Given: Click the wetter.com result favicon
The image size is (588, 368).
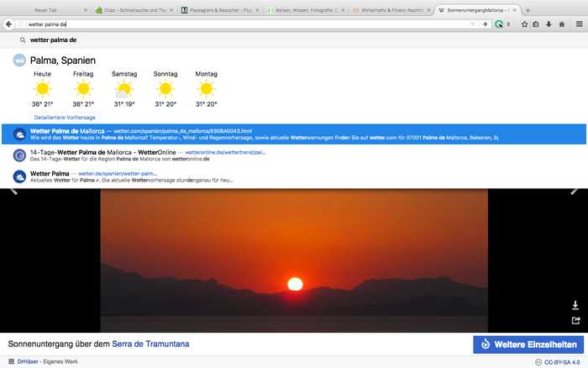Looking at the screenshot, I should [x=19, y=134].
